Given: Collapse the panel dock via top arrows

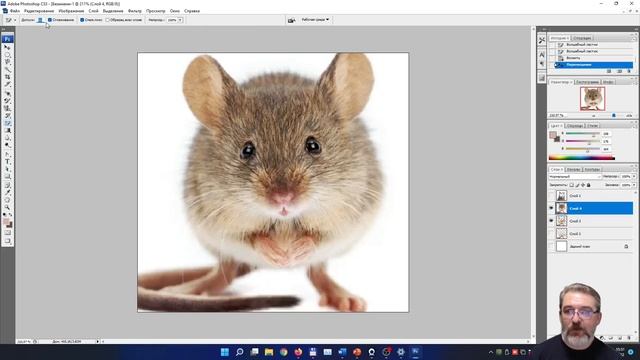Looking at the screenshot, I should tap(637, 30).
